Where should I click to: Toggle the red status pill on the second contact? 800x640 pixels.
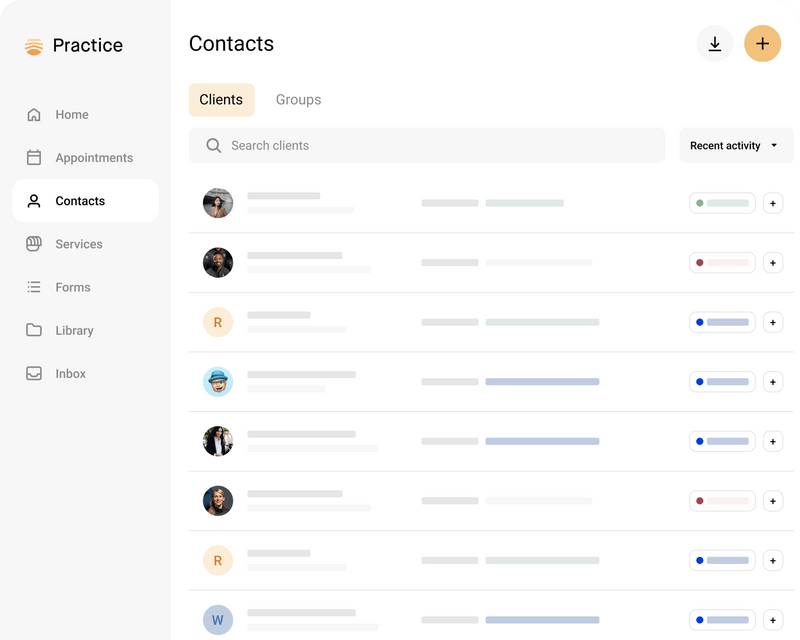pyautogui.click(x=722, y=262)
